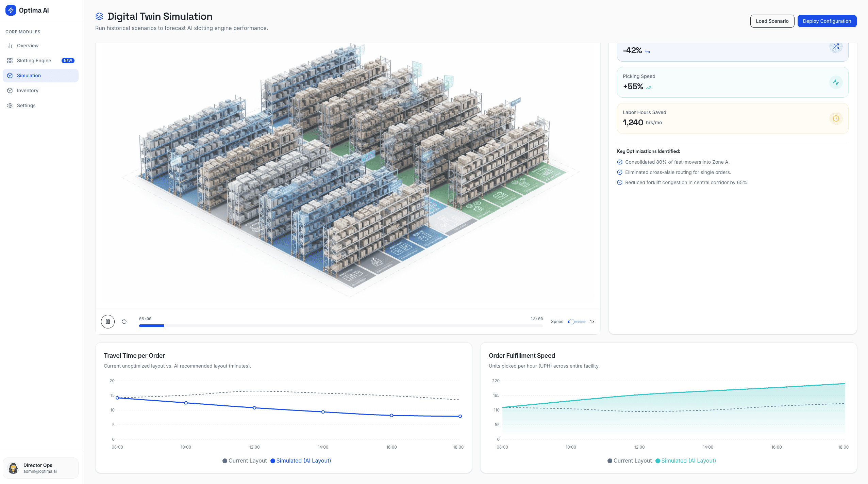
Task: Click the Deploy Configuration button
Action: pyautogui.click(x=827, y=21)
